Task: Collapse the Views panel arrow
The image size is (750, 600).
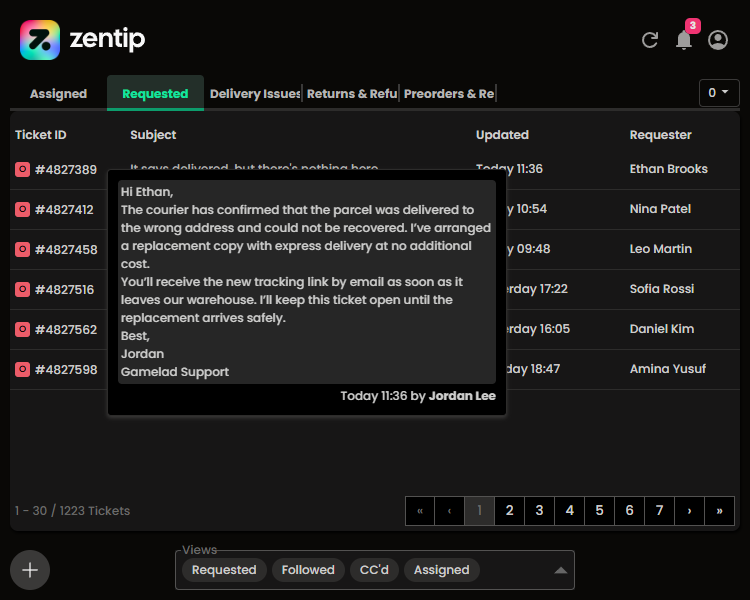Action: click(561, 570)
